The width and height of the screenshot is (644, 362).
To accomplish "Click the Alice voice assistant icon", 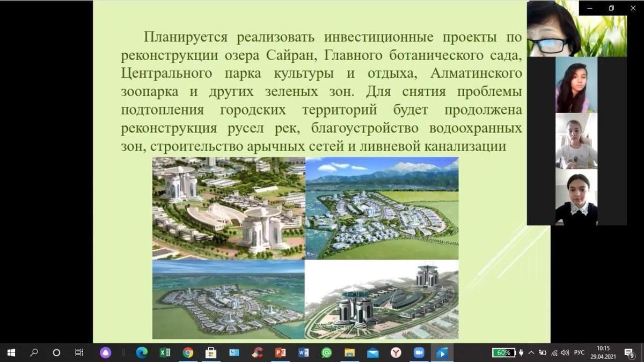I will (105, 352).
